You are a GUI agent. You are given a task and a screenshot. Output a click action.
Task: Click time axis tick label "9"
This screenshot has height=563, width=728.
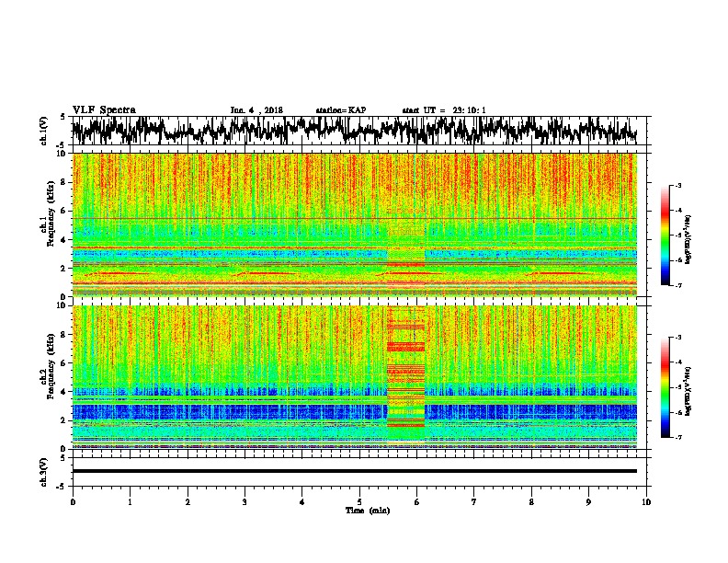click(x=588, y=502)
